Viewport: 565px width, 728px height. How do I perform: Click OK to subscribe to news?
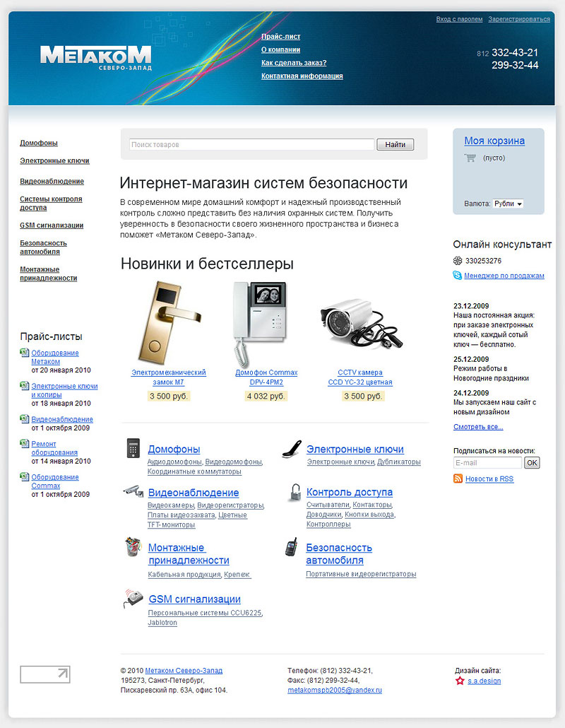click(531, 462)
